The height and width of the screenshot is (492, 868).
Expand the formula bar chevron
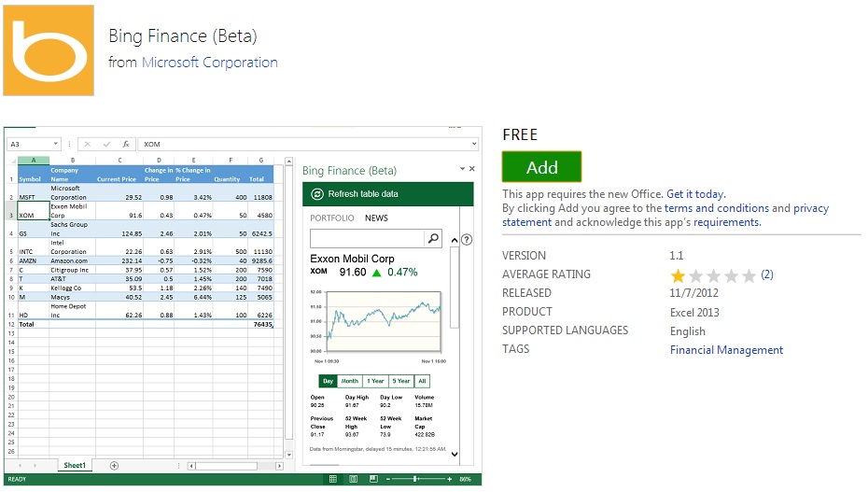(474, 144)
